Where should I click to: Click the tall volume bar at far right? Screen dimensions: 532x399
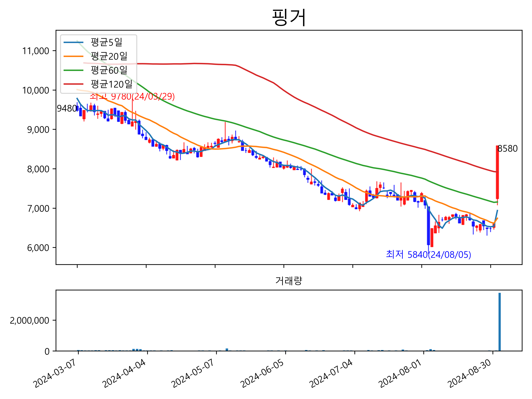click(500, 322)
